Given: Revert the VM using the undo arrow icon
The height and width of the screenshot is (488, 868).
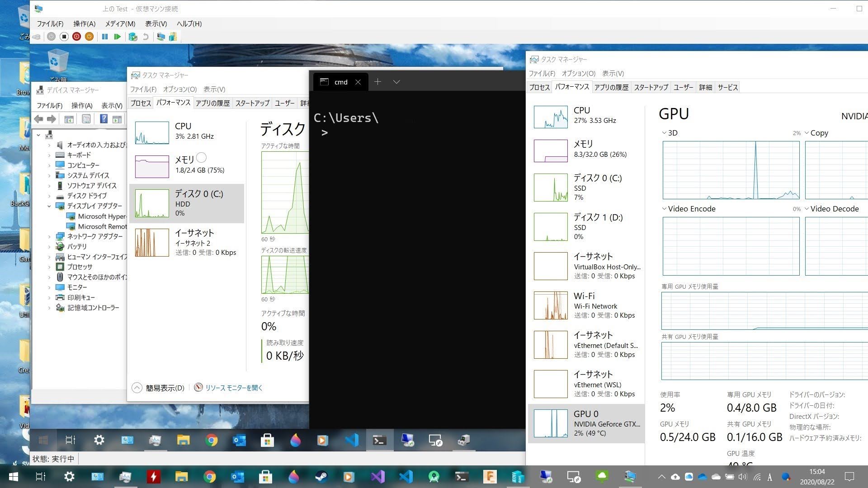Looking at the screenshot, I should 145,37.
